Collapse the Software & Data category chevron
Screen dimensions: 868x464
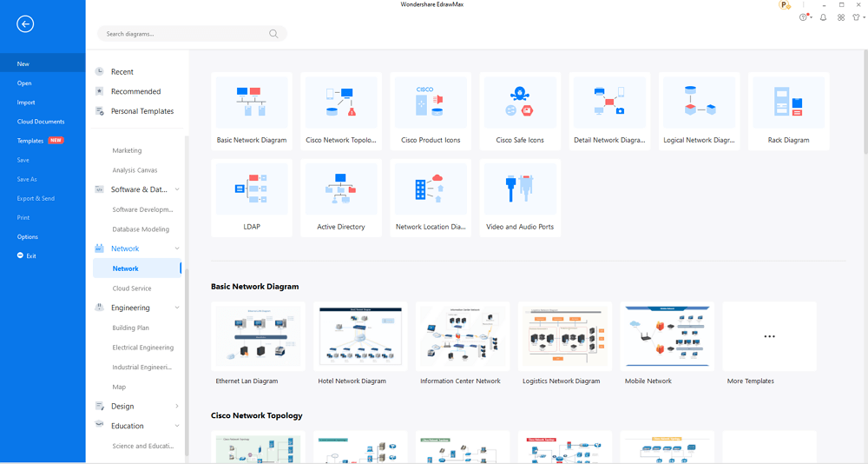point(177,189)
